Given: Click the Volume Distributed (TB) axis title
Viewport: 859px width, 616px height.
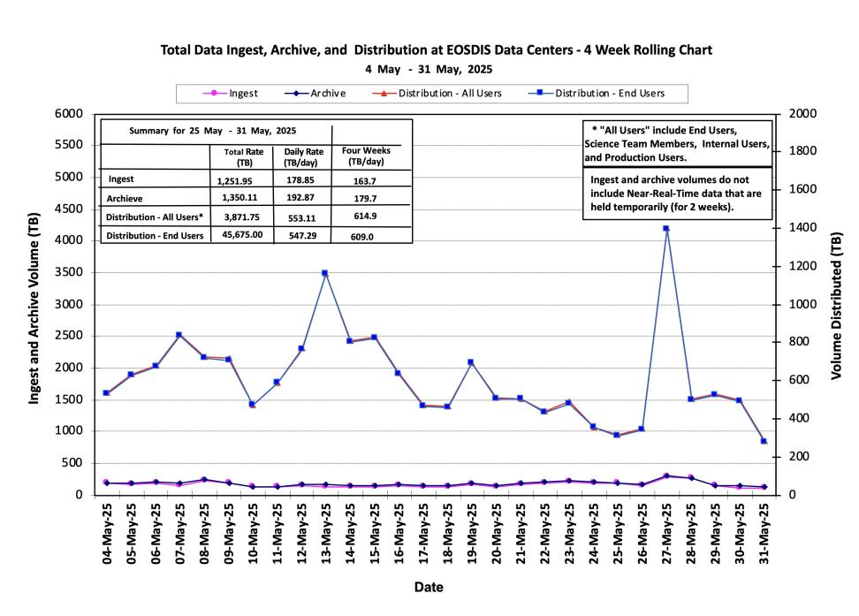Looking at the screenshot, I should [x=836, y=305].
